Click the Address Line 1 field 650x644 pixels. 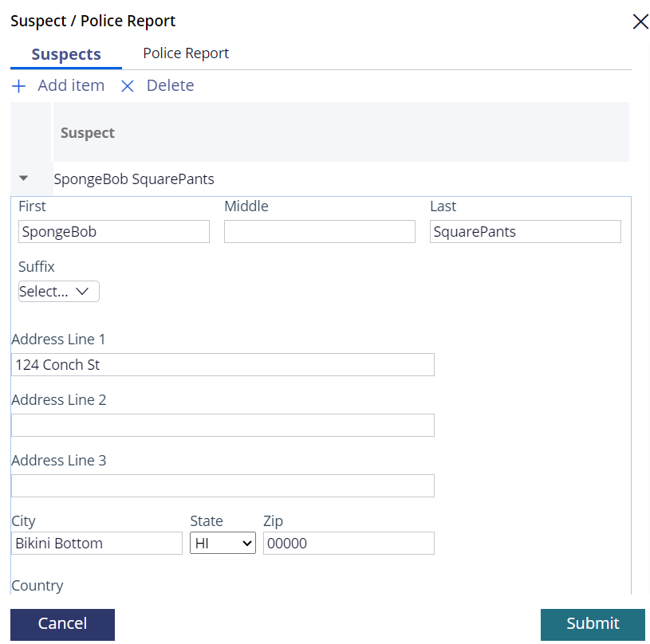click(x=223, y=365)
